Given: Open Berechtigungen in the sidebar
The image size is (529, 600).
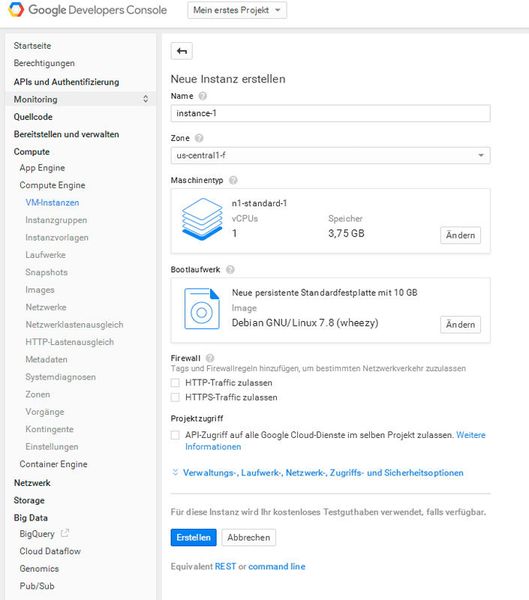Looking at the screenshot, I should 44,63.
